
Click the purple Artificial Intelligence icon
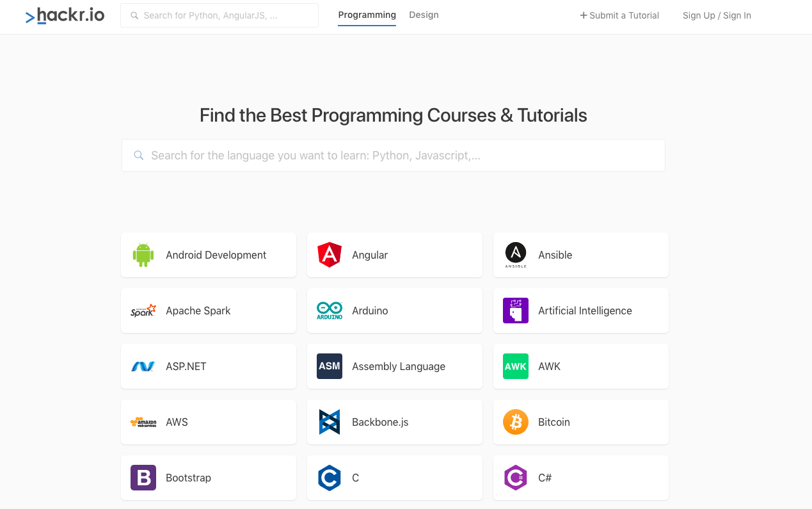(516, 311)
